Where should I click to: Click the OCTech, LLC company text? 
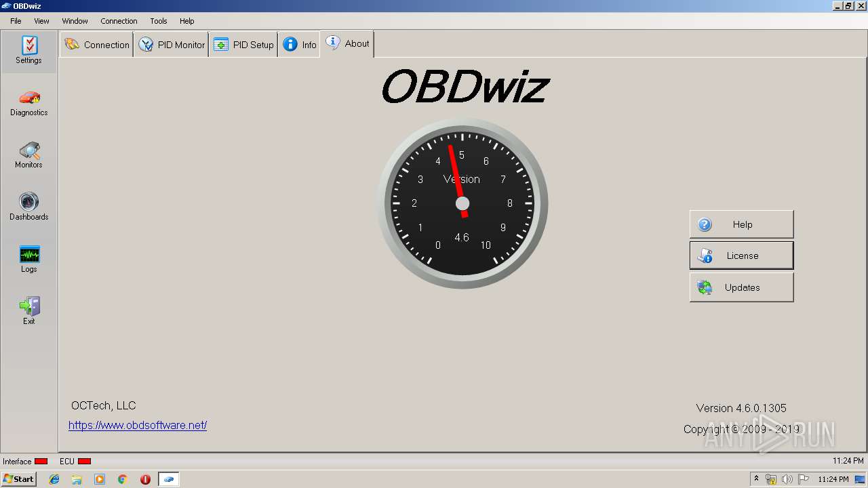pyautogui.click(x=104, y=405)
